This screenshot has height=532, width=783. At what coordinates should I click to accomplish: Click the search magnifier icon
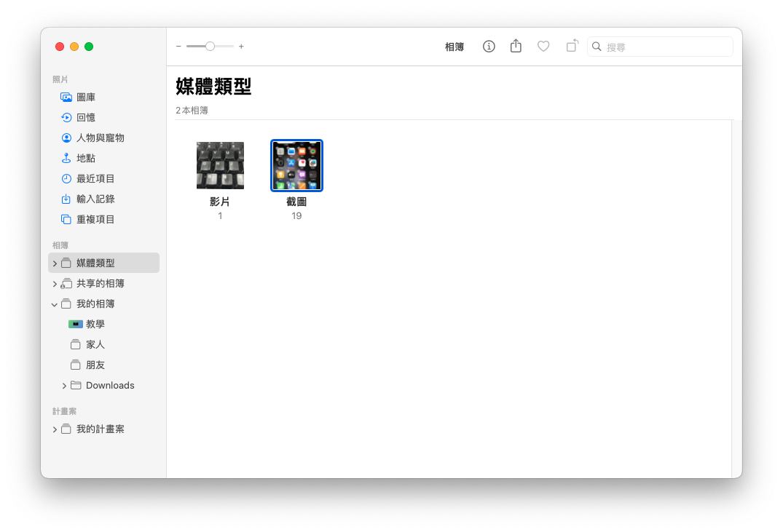pos(597,47)
